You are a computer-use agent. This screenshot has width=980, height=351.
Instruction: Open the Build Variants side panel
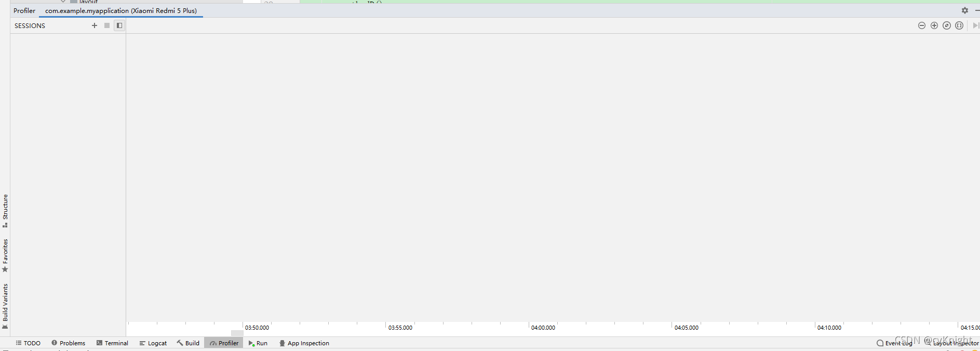pos(5,306)
